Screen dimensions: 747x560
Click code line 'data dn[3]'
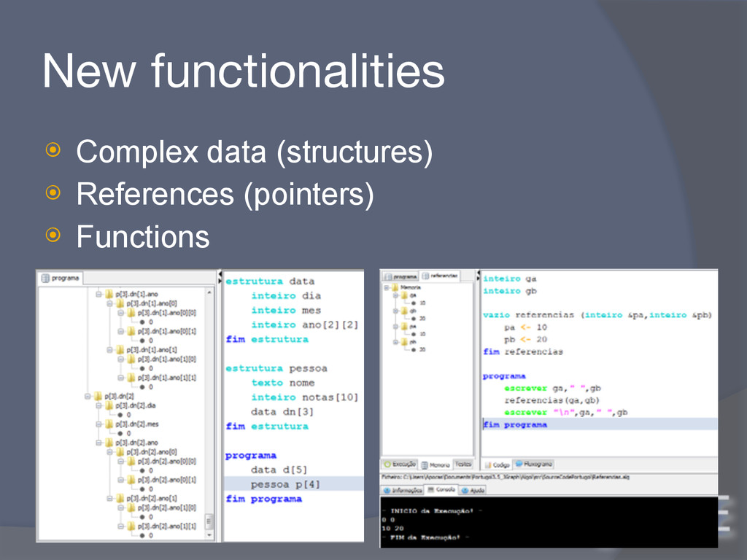[282, 412]
